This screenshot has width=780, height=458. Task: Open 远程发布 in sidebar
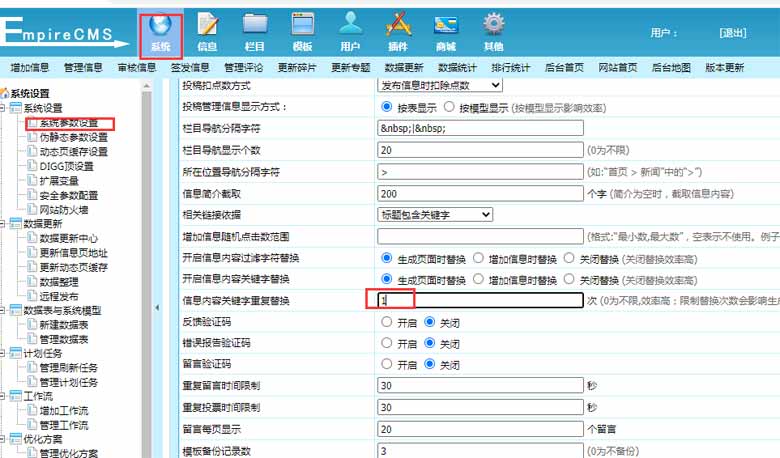pyautogui.click(x=59, y=296)
